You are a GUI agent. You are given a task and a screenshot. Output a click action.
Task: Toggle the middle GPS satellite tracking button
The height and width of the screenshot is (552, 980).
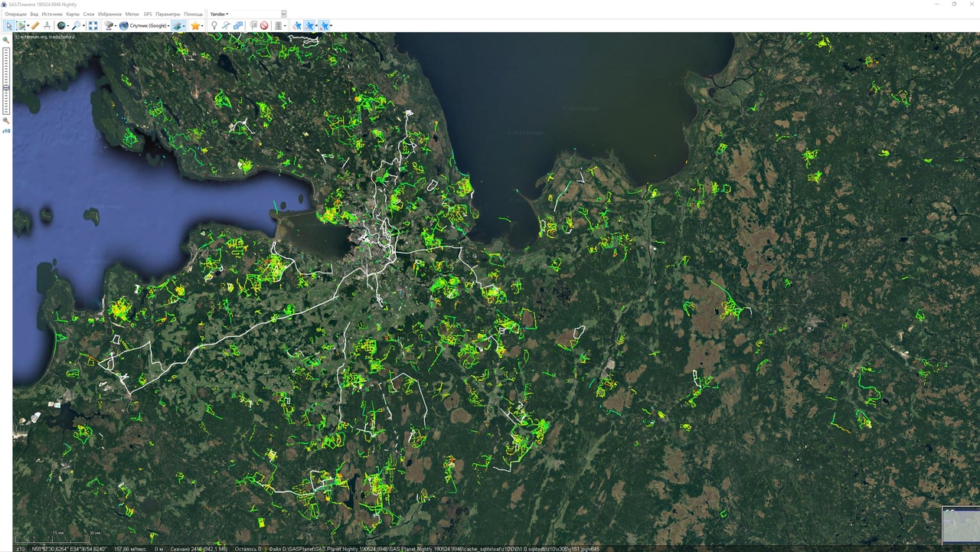[310, 25]
